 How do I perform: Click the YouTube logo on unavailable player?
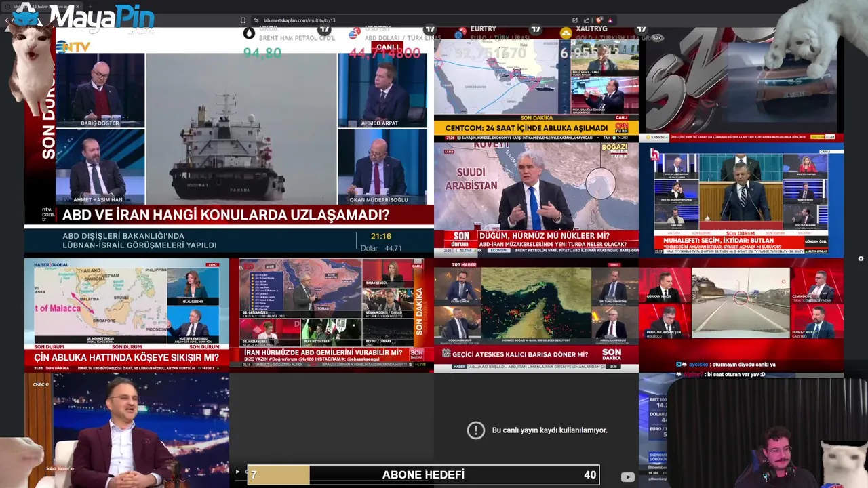click(x=627, y=476)
